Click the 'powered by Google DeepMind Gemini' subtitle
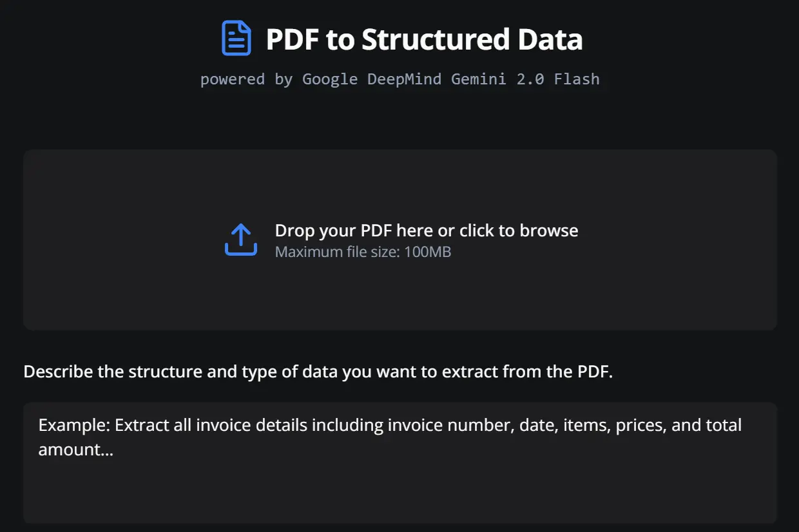This screenshot has width=799, height=532. (400, 79)
